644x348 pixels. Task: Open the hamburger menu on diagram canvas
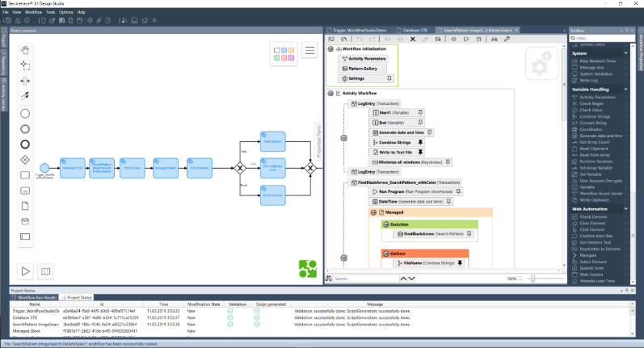pyautogui.click(x=309, y=51)
